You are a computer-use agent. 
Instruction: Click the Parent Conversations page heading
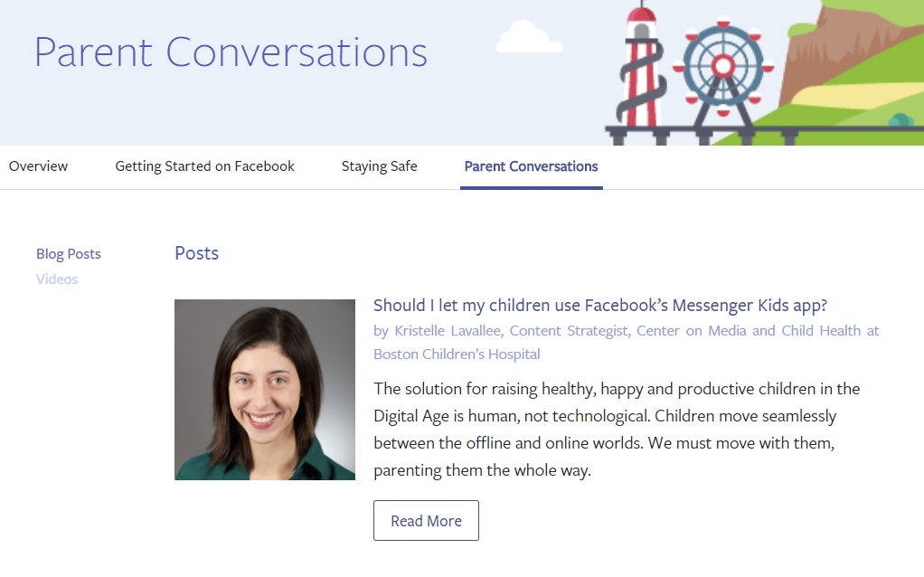[x=231, y=52]
